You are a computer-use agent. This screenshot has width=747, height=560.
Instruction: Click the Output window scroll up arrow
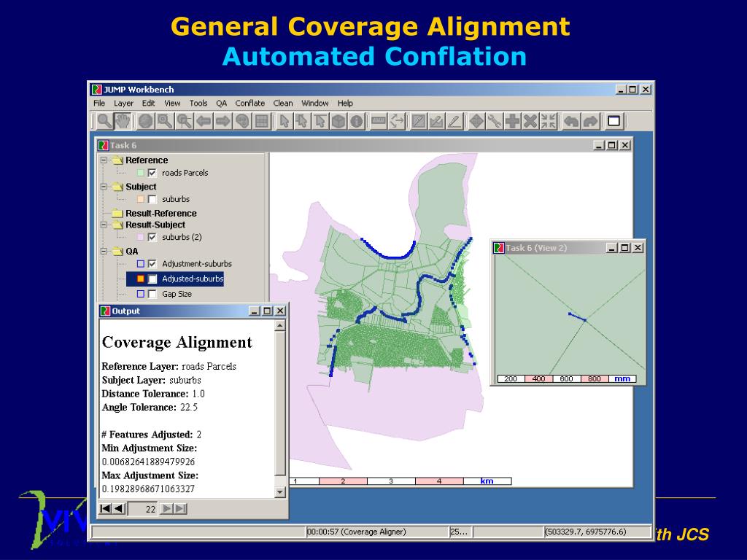[279, 326]
